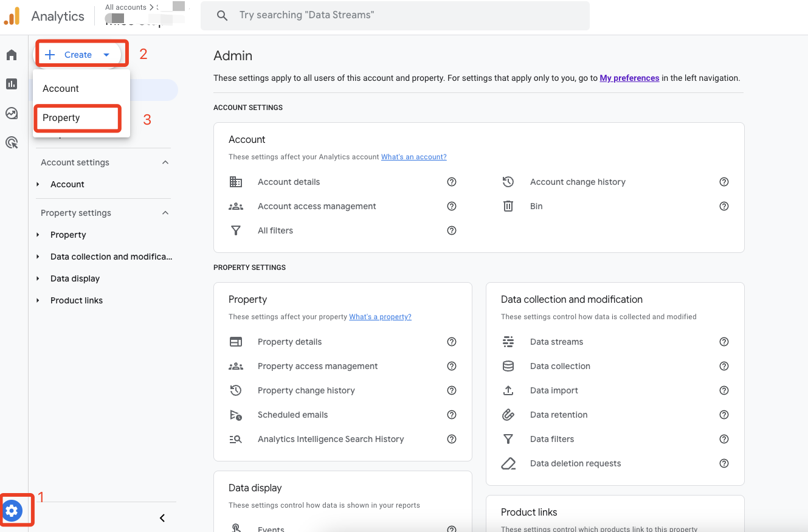Image resolution: width=808 pixels, height=532 pixels.
Task: Open Data streams setting
Action: (556, 342)
